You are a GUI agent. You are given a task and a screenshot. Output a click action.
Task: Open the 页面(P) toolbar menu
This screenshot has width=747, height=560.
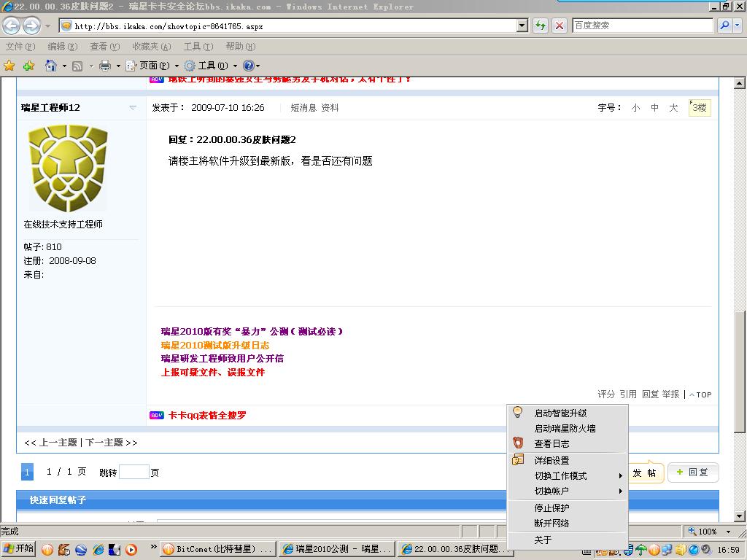point(152,66)
